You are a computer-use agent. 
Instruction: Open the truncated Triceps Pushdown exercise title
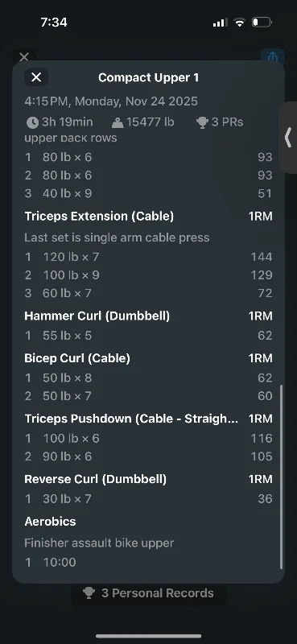point(131,419)
